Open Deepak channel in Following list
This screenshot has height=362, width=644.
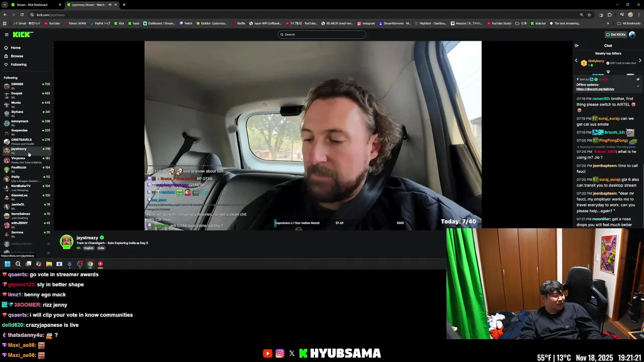(x=26, y=95)
